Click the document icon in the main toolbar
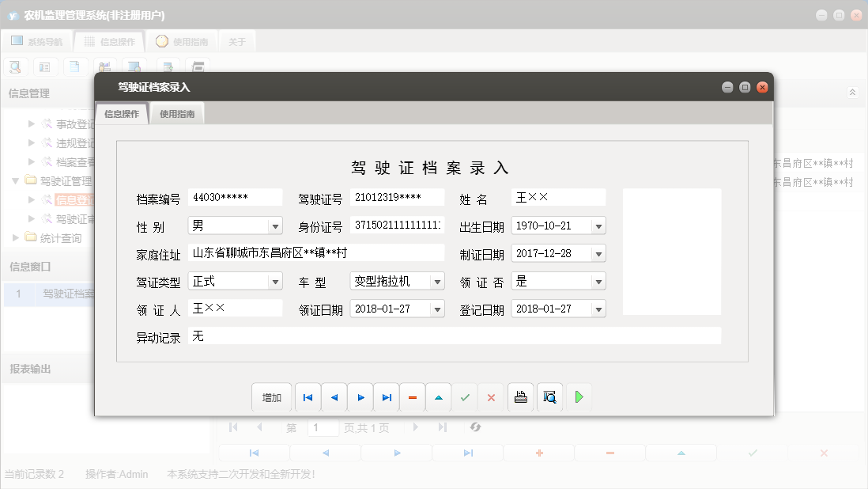868x489 pixels. (75, 66)
